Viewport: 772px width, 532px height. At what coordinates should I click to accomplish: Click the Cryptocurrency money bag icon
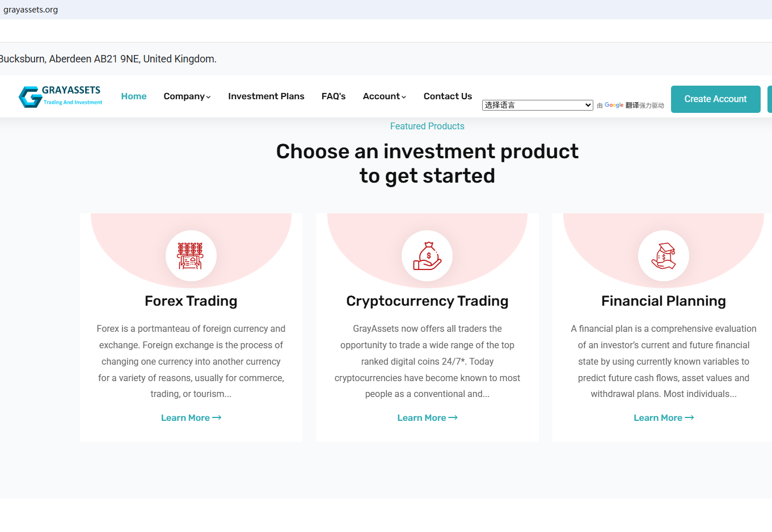(427, 256)
